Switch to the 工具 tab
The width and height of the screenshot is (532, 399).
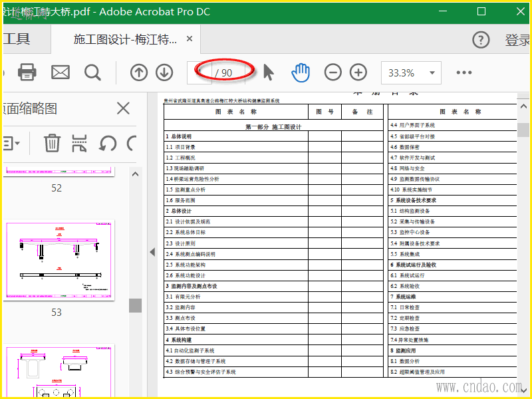click(x=16, y=39)
